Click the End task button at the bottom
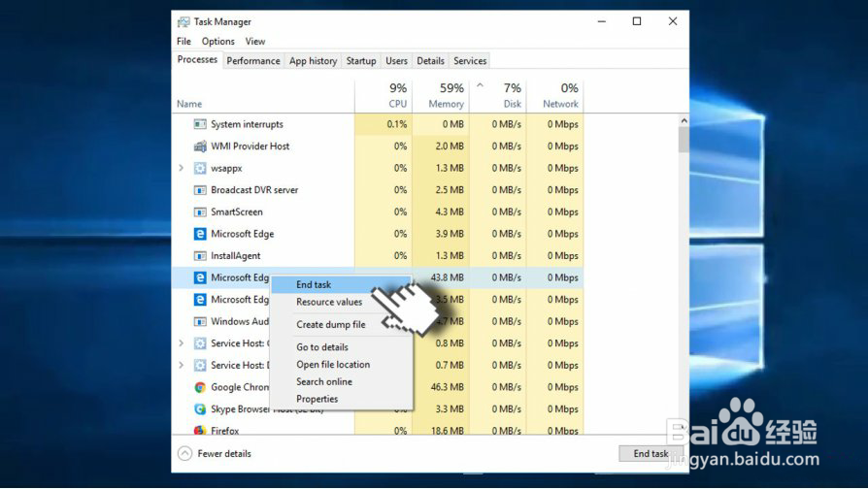 (651, 454)
